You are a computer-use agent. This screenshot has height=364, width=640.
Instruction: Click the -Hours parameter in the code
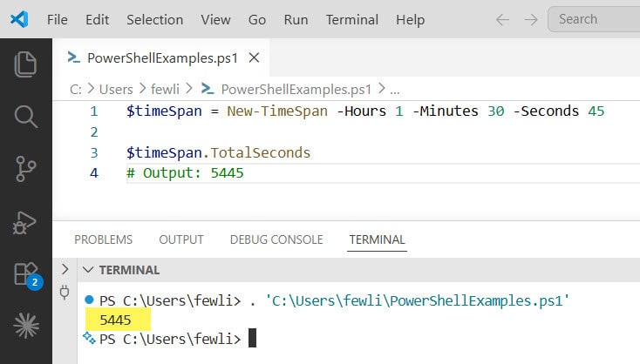click(361, 111)
